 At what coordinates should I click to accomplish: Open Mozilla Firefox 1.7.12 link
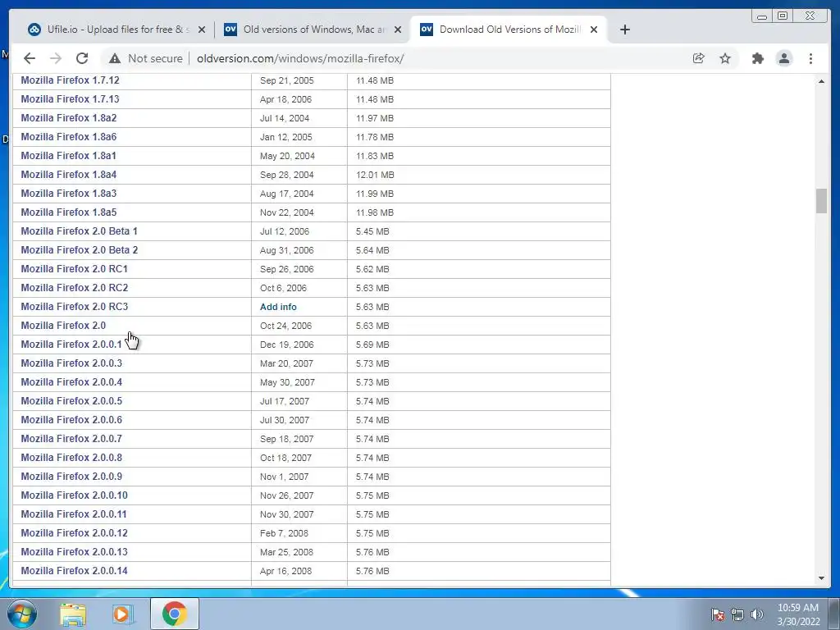click(x=71, y=80)
